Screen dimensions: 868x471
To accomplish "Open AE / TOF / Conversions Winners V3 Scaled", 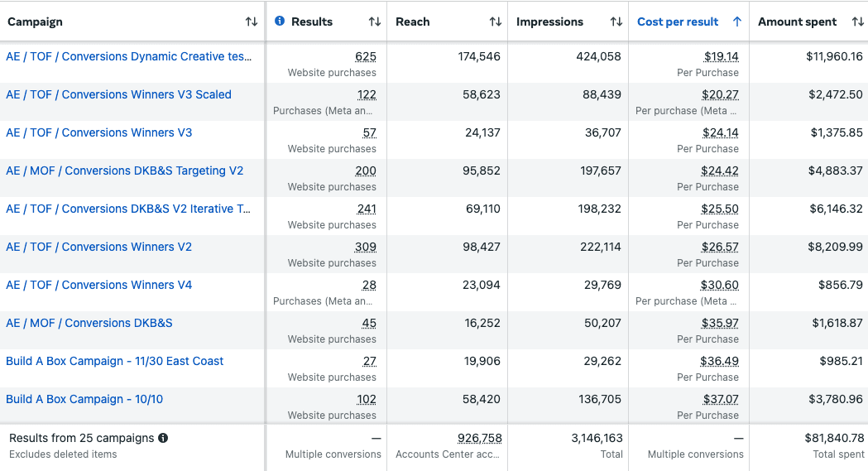I will (118, 94).
